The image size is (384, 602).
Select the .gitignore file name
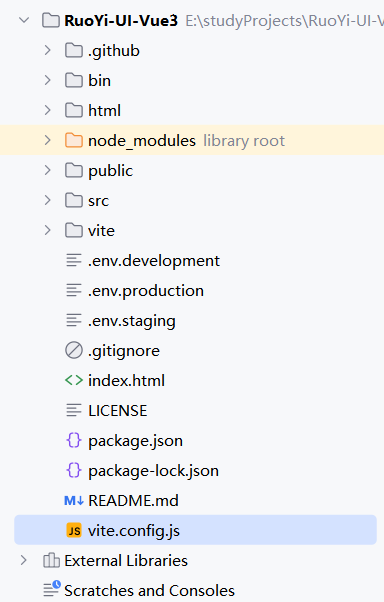click(124, 351)
